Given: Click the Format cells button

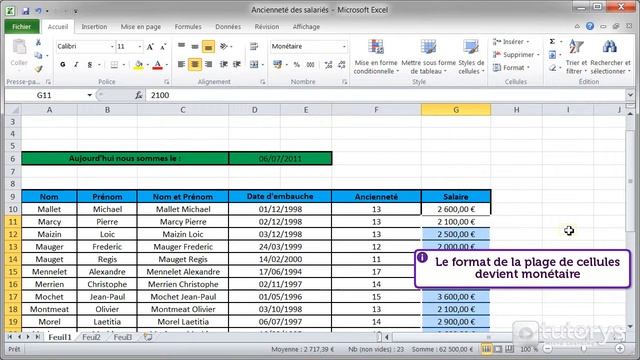Looking at the screenshot, I should point(512,68).
